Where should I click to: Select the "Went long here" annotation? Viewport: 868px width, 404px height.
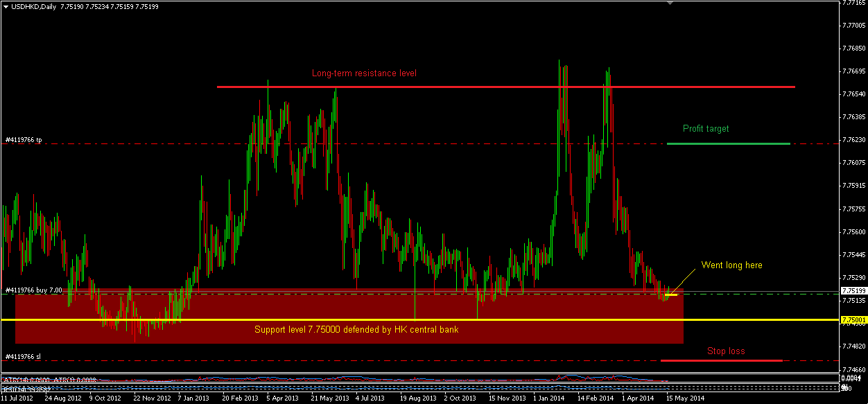click(x=731, y=265)
